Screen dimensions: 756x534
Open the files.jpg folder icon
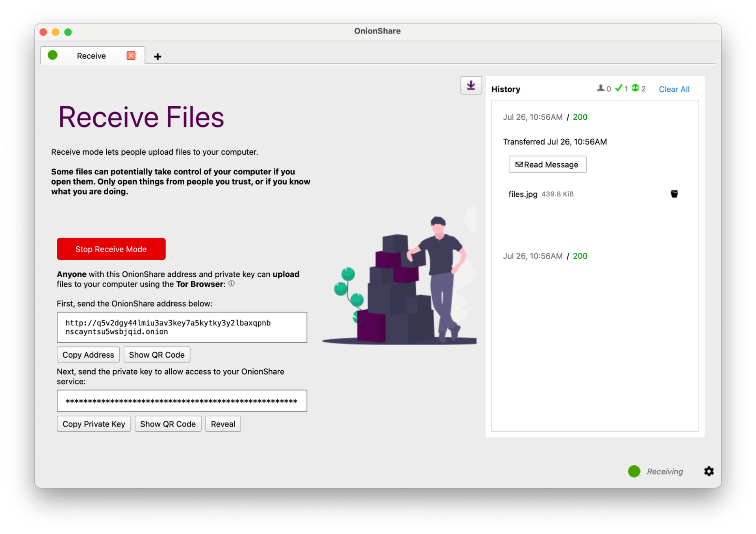674,194
